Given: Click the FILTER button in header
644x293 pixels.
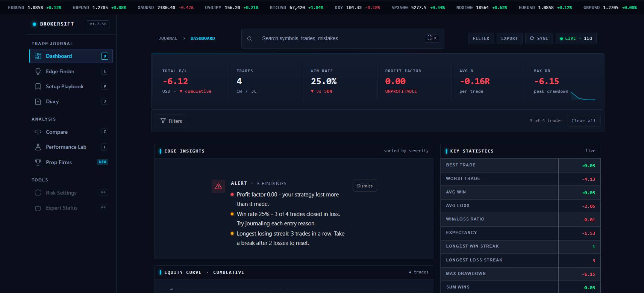Looking at the screenshot, I should pyautogui.click(x=481, y=38).
